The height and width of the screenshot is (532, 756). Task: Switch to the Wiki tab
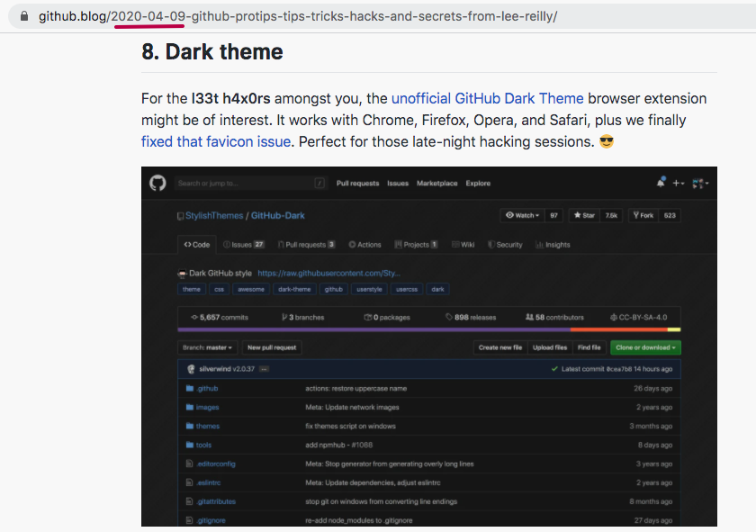pyautogui.click(x=463, y=245)
